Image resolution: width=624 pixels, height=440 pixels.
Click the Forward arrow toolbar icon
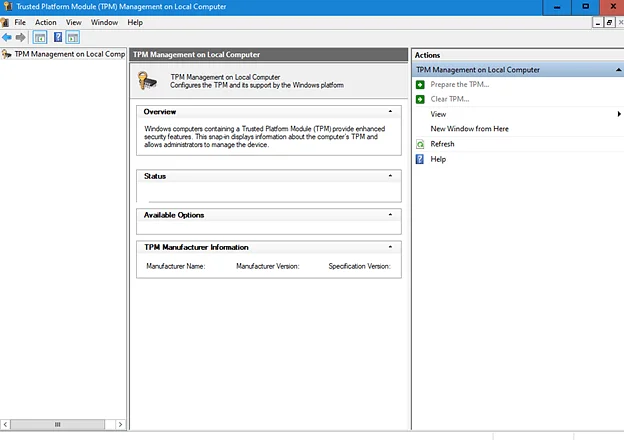point(20,38)
